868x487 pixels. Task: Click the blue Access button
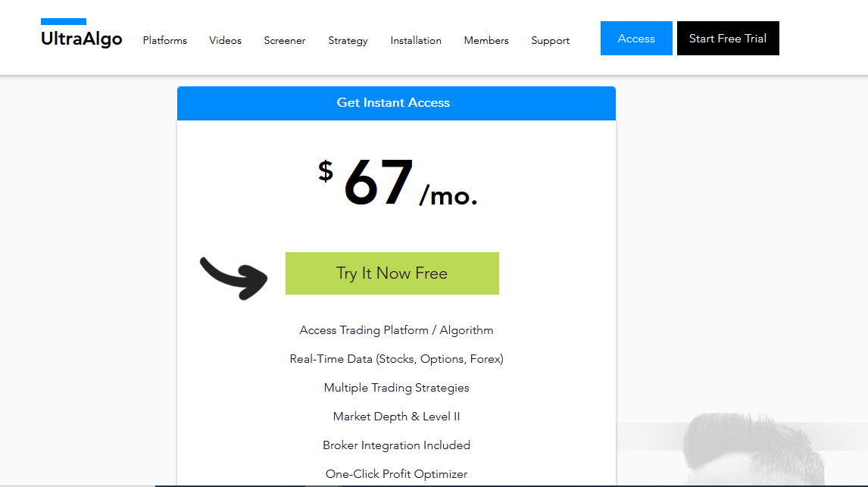click(x=636, y=38)
